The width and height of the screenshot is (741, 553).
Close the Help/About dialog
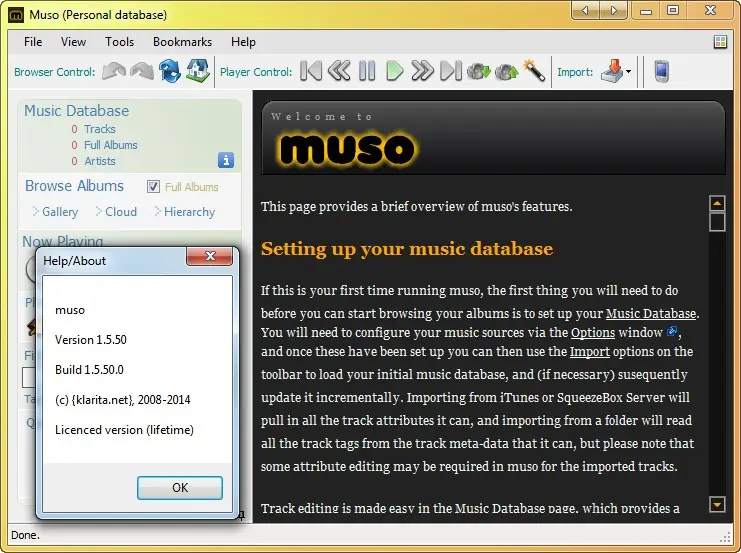(210, 256)
